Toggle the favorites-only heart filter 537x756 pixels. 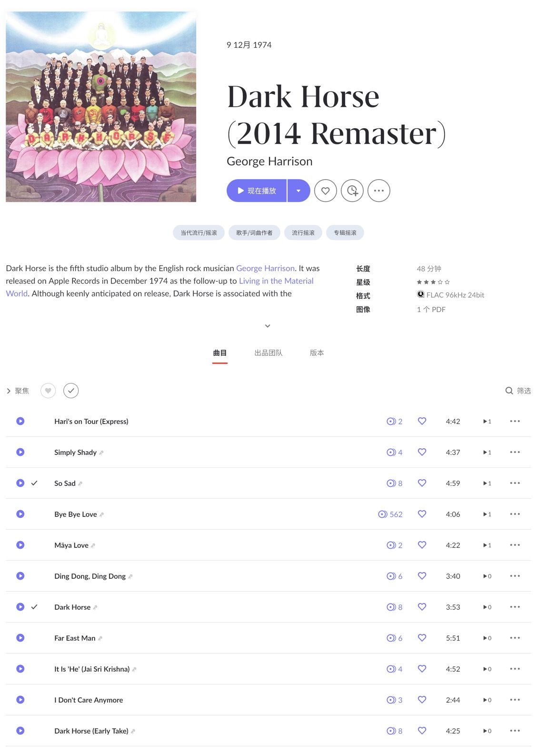point(48,391)
